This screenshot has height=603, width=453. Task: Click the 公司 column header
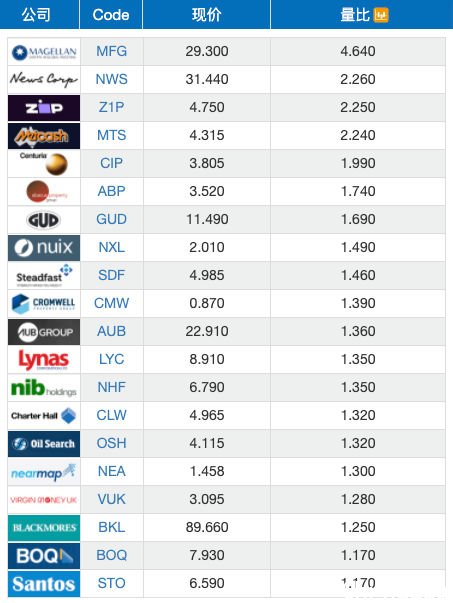[x=36, y=15]
